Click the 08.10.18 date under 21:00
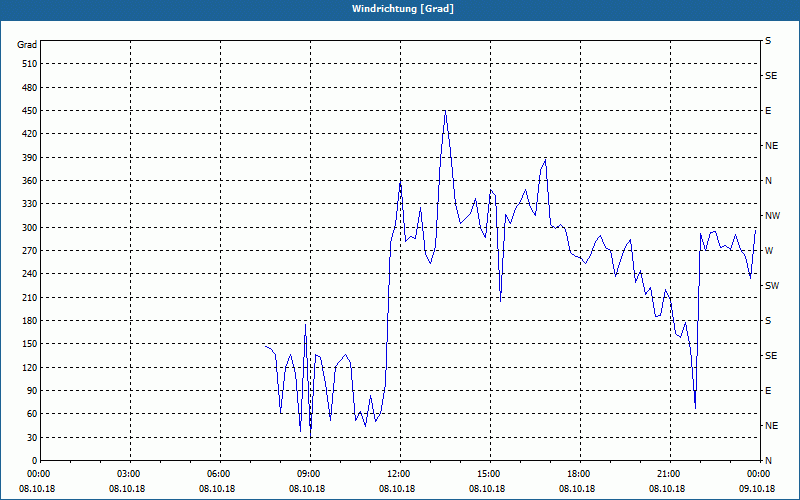The image size is (800, 500). (667, 489)
